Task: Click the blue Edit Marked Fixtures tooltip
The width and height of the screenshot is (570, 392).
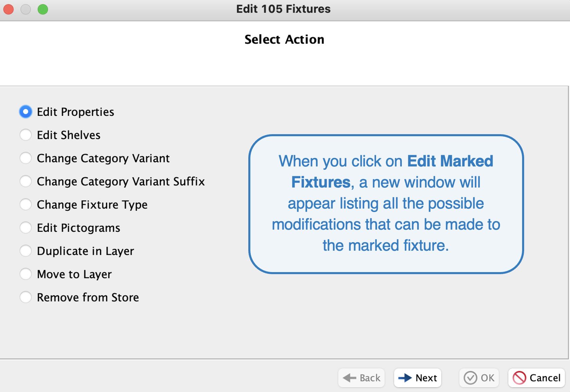Action: point(386,204)
